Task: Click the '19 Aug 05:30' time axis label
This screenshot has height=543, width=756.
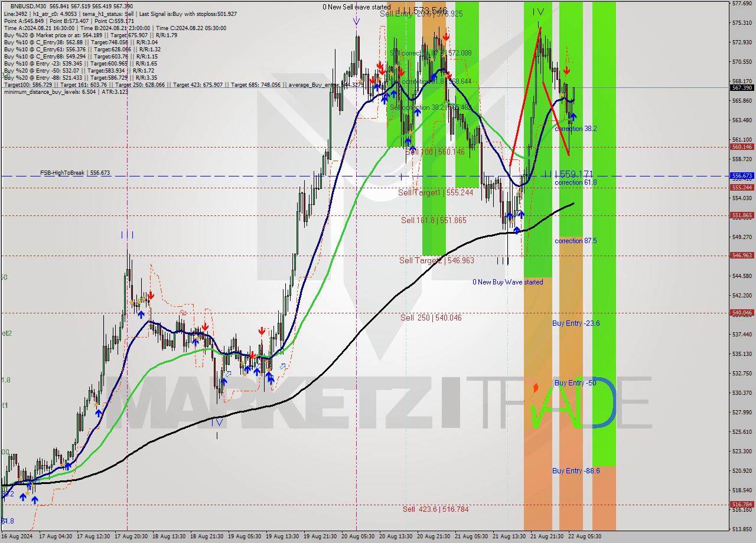Action: coord(245,537)
